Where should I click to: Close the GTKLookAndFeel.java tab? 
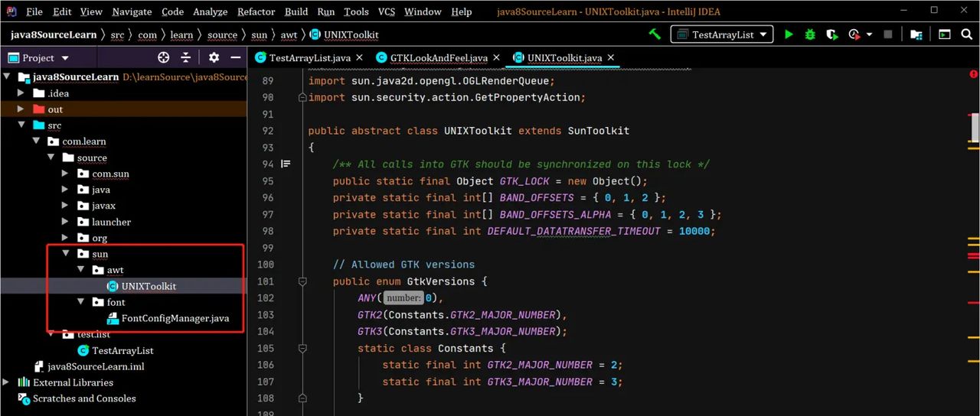pos(496,58)
